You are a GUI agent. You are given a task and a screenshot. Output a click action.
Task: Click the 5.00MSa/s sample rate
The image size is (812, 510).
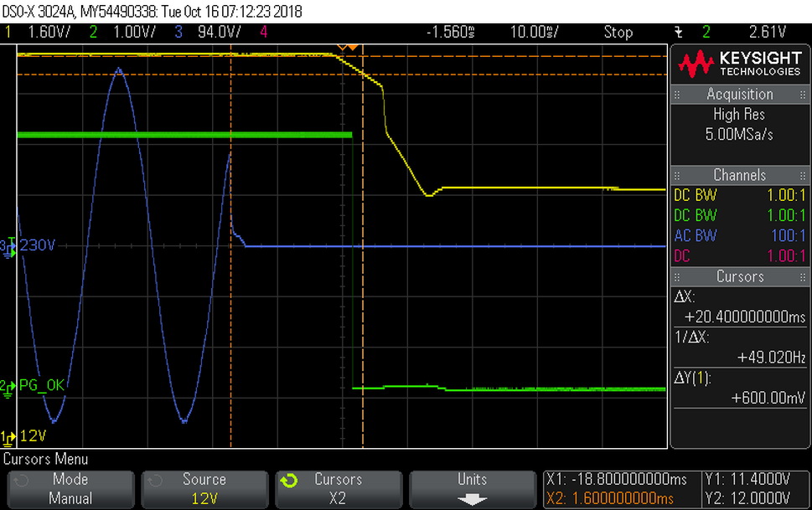(739, 135)
